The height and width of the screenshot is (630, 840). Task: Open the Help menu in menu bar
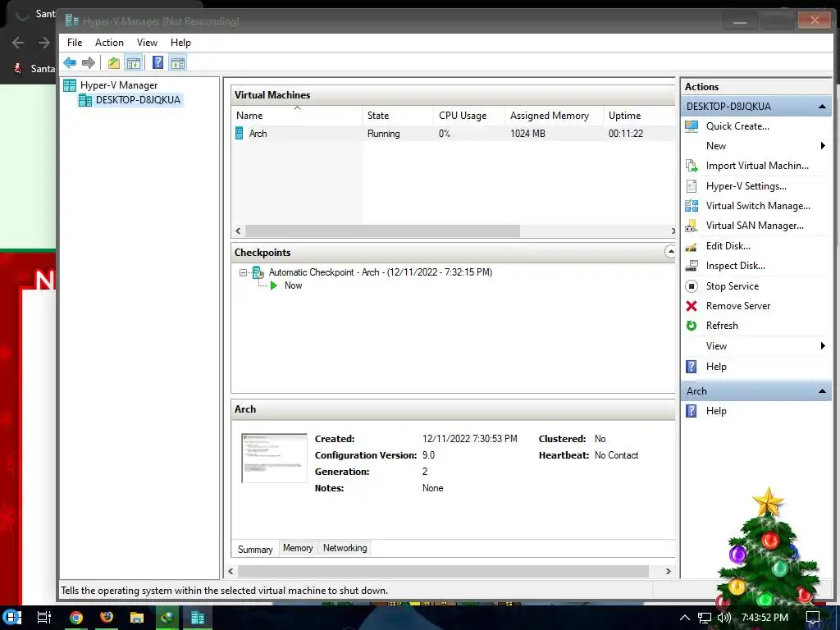tap(180, 43)
